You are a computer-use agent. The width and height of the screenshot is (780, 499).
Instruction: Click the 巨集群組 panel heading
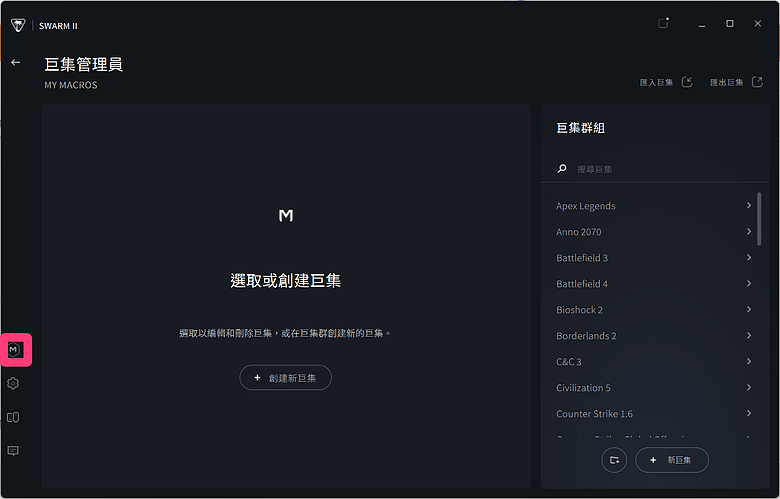coord(581,128)
